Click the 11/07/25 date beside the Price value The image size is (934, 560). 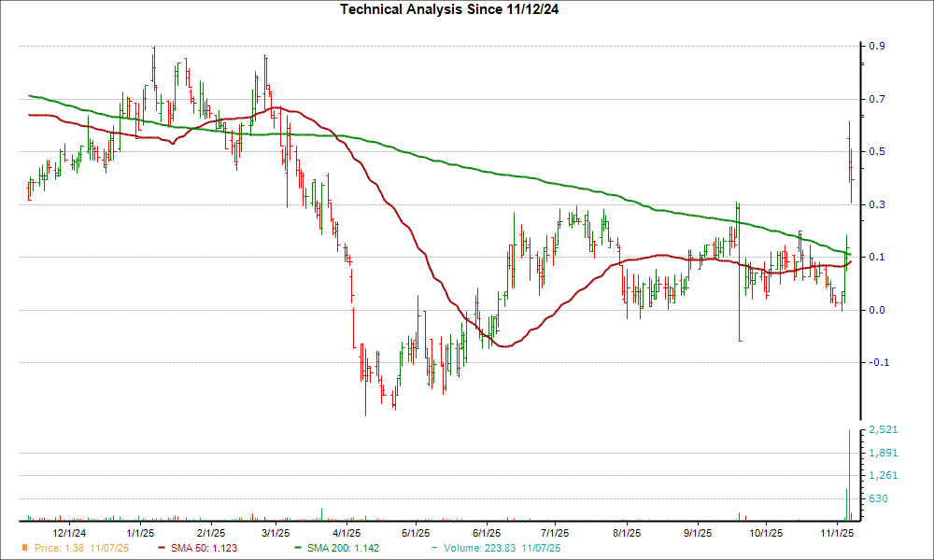pyautogui.click(x=110, y=549)
